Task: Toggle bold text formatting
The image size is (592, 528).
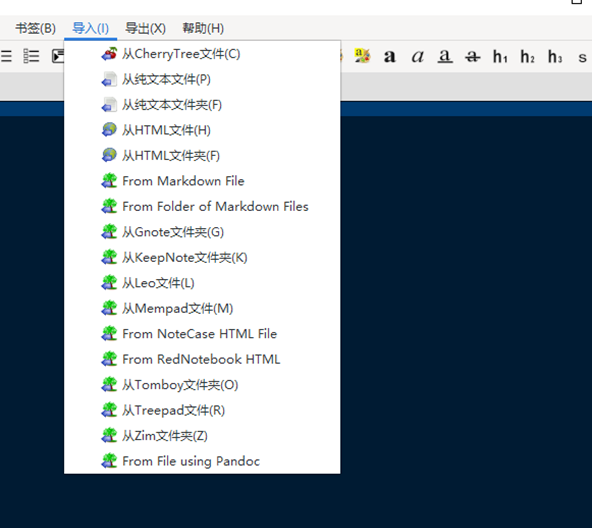Action: tap(390, 57)
